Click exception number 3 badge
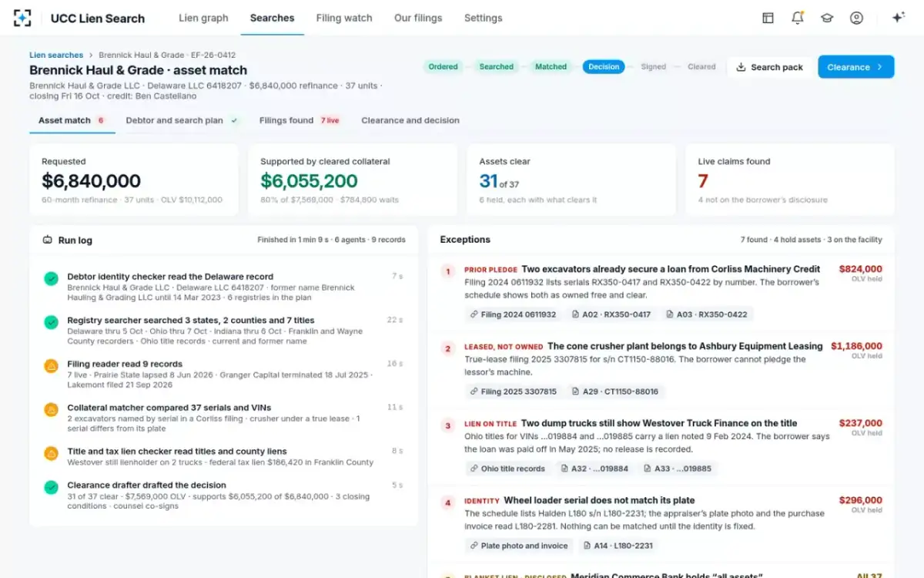924x578 pixels. tap(447, 425)
